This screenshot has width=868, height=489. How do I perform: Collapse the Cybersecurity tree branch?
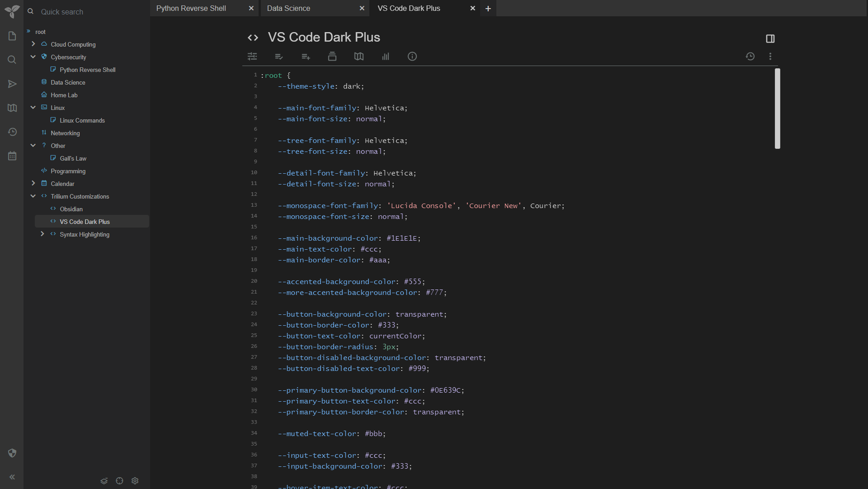coord(33,57)
